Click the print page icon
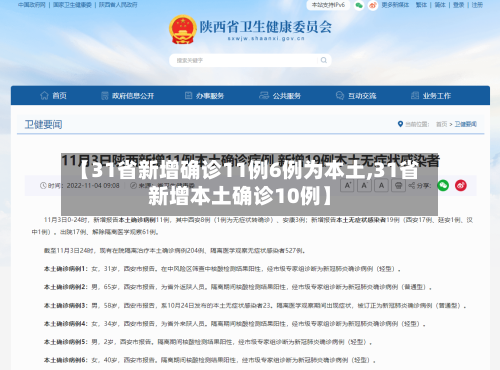500x370 pixels. 398,185
